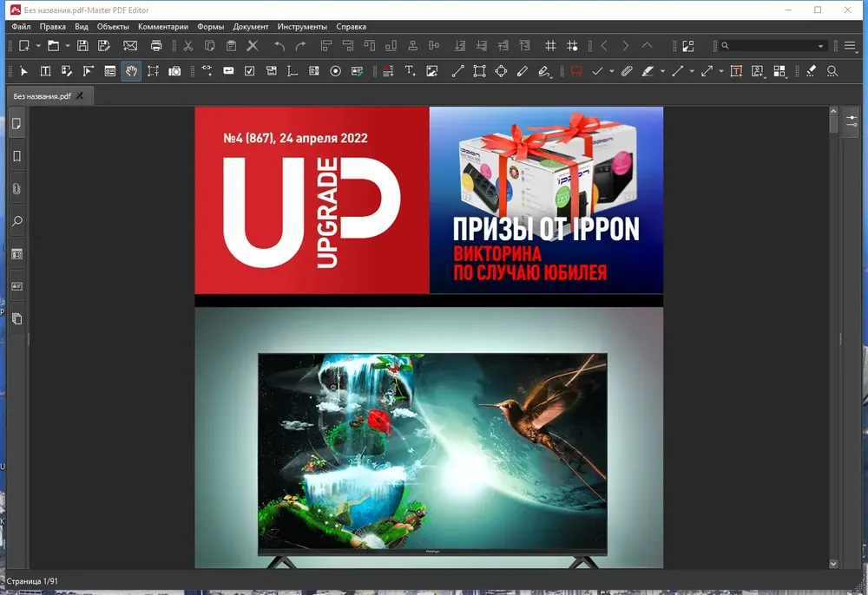Select the Pencil tool
Screen dimensions: 868x595
pos(523,71)
